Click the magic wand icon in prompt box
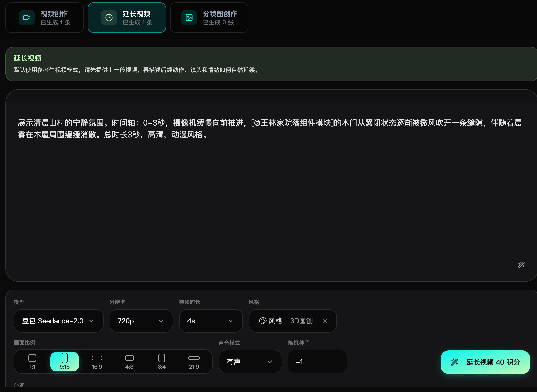Image resolution: width=537 pixels, height=392 pixels. pyautogui.click(x=521, y=265)
